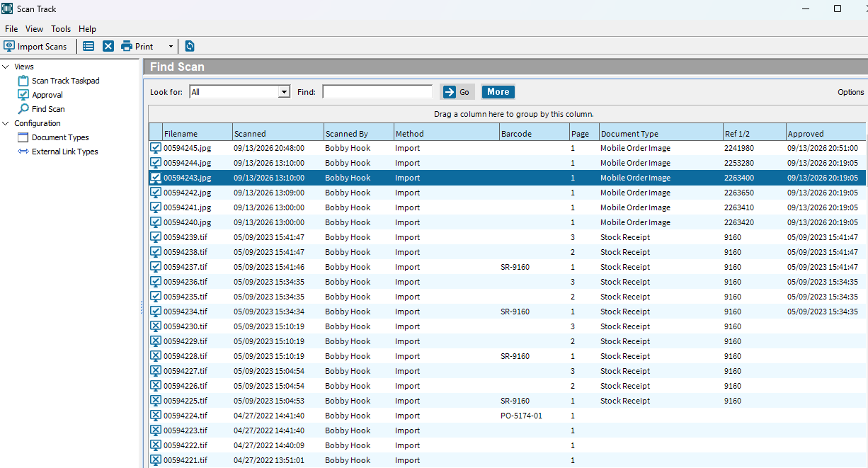Click the approved icon for 00594239.tif

[156, 237]
